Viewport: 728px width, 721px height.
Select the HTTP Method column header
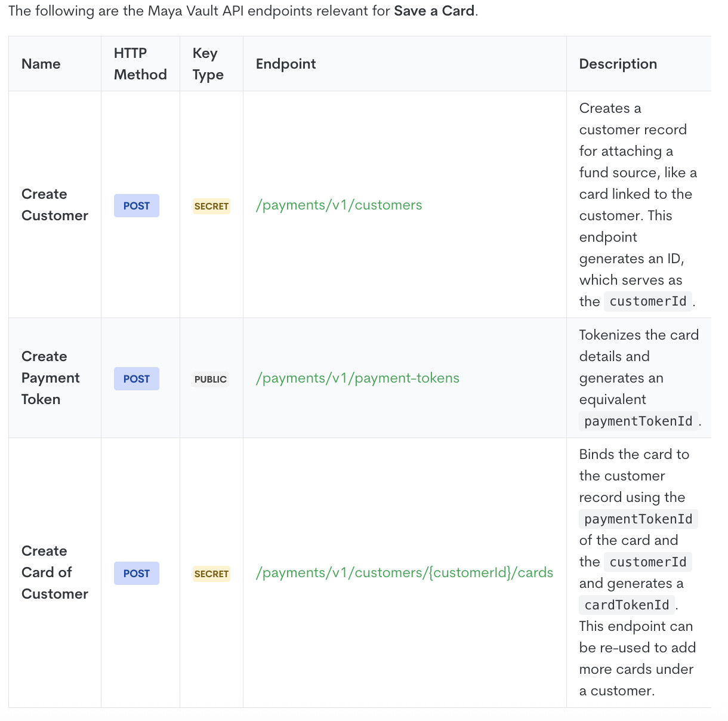[x=140, y=64]
